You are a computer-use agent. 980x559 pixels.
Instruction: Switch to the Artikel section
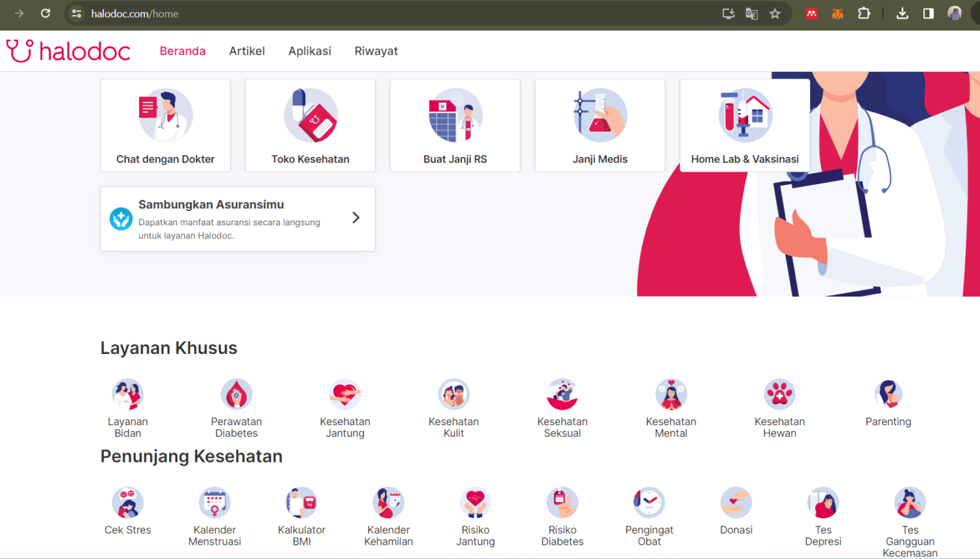tap(247, 50)
